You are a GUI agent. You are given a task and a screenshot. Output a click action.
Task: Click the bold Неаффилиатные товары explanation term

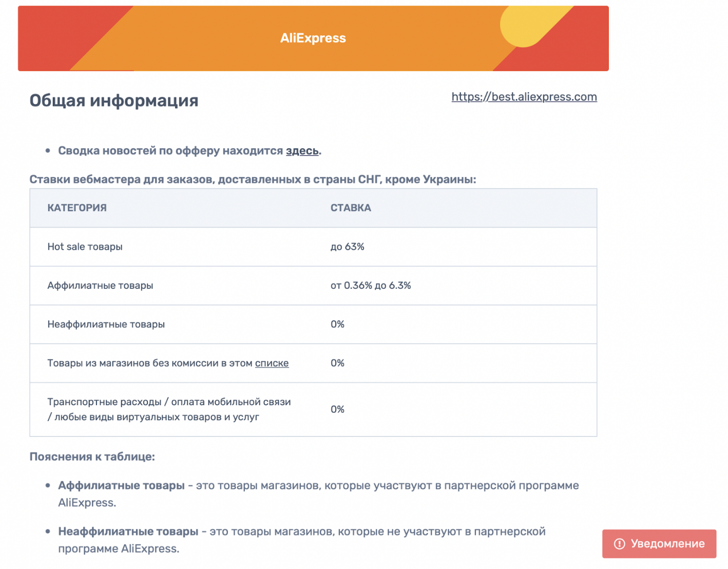[x=128, y=532]
